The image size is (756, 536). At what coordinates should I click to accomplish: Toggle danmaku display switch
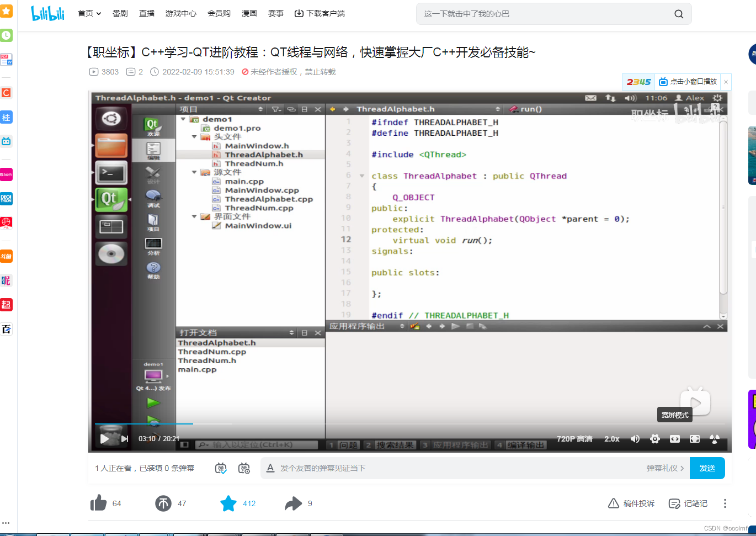coord(221,468)
